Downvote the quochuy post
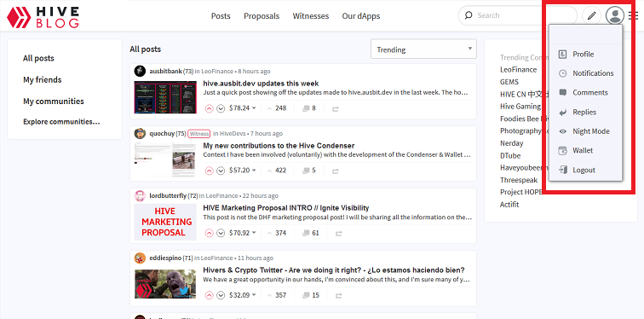 coord(221,171)
